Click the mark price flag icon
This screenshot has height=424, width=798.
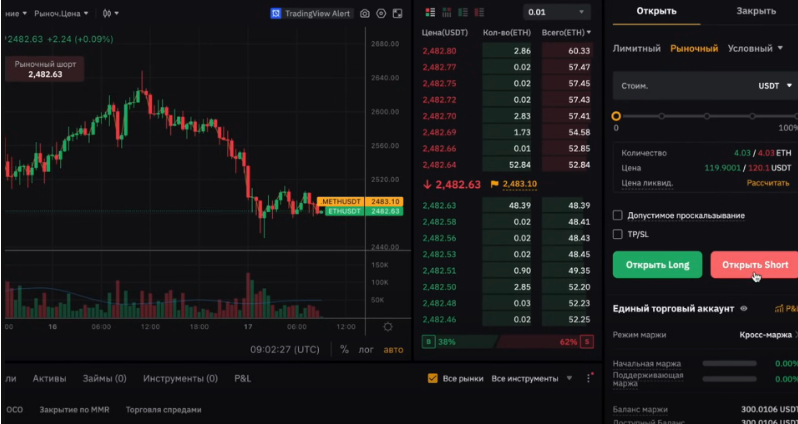pyautogui.click(x=494, y=184)
